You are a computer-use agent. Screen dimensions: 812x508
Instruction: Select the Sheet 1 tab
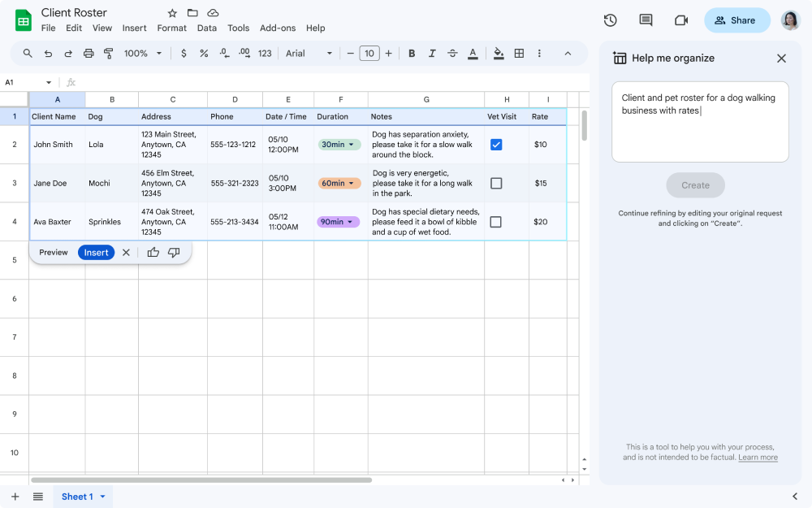(77, 497)
